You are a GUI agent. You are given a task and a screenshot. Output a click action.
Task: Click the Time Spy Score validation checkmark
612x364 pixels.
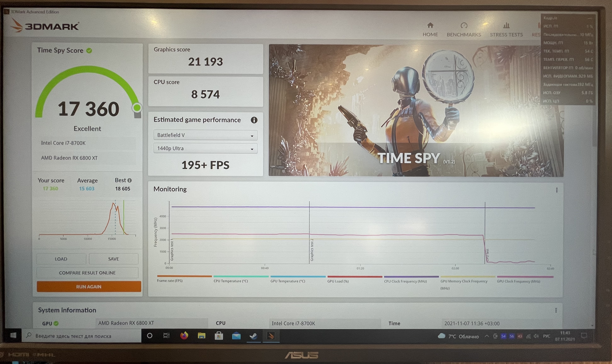click(89, 50)
